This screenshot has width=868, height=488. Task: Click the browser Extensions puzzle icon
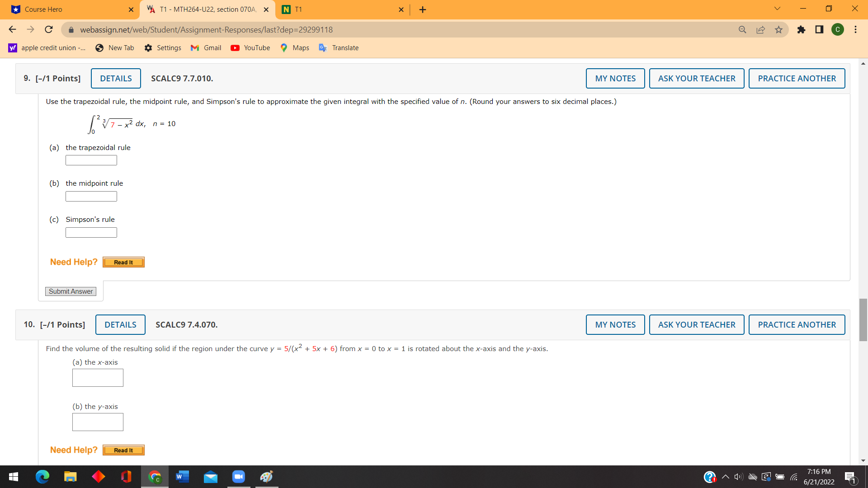(x=801, y=30)
